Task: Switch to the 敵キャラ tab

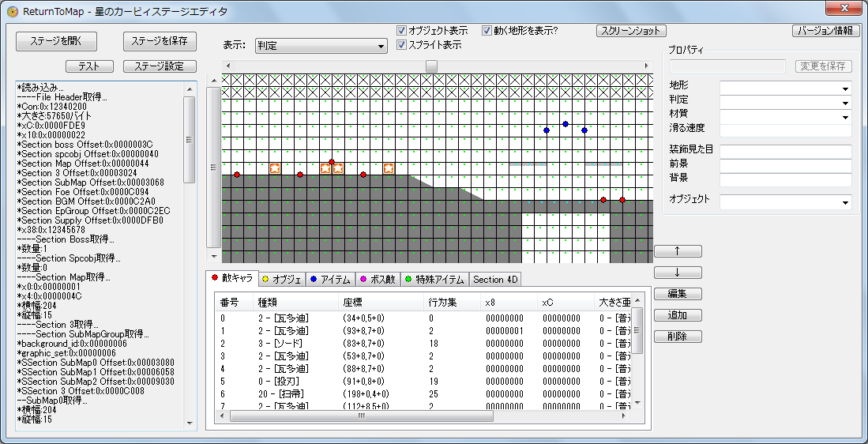Action: tap(232, 278)
